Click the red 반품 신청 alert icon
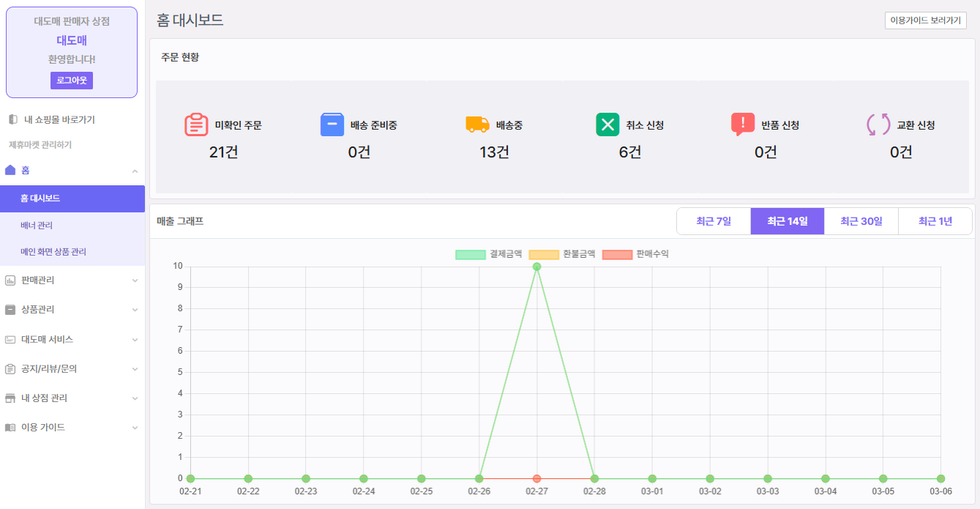This screenshot has height=509, width=980. pyautogui.click(x=743, y=125)
